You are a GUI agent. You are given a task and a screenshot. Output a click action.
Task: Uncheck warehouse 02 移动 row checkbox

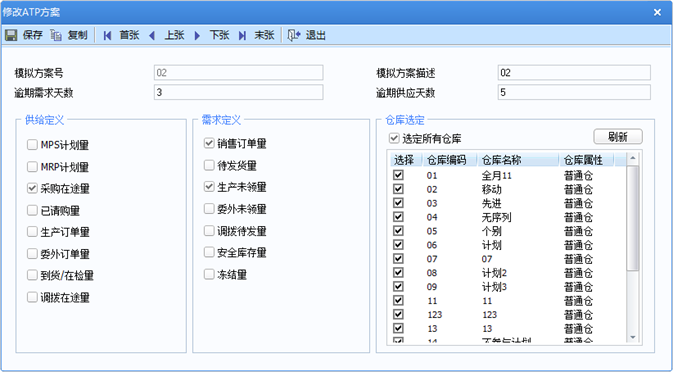[398, 189]
